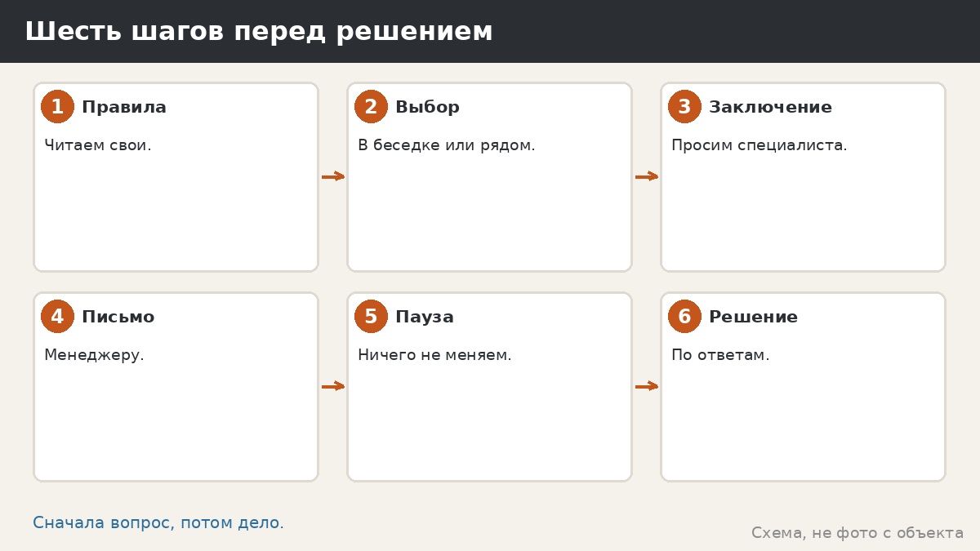Screen dimensions: 980x551
Task: Click the orange number 1 badge
Action: [57, 107]
